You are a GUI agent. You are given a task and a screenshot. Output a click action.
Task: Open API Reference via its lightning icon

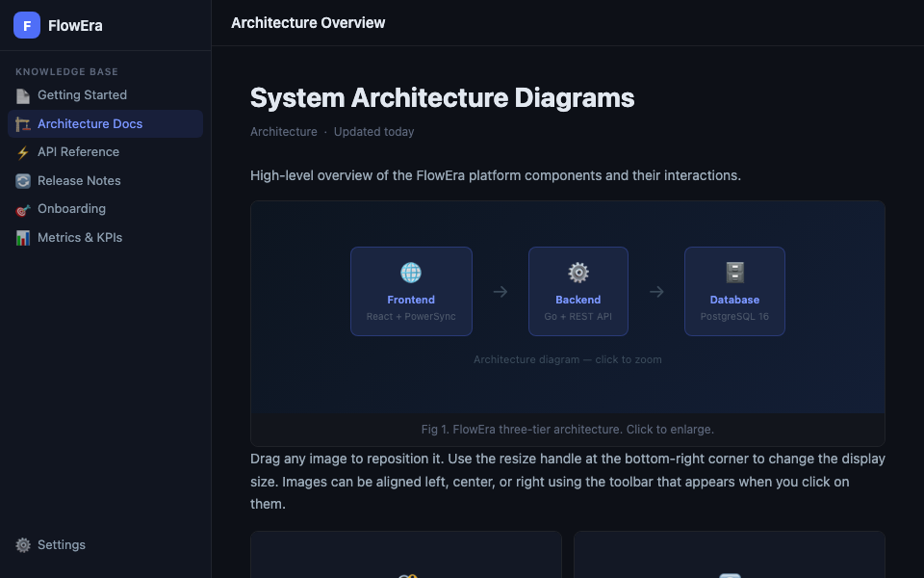pos(23,152)
